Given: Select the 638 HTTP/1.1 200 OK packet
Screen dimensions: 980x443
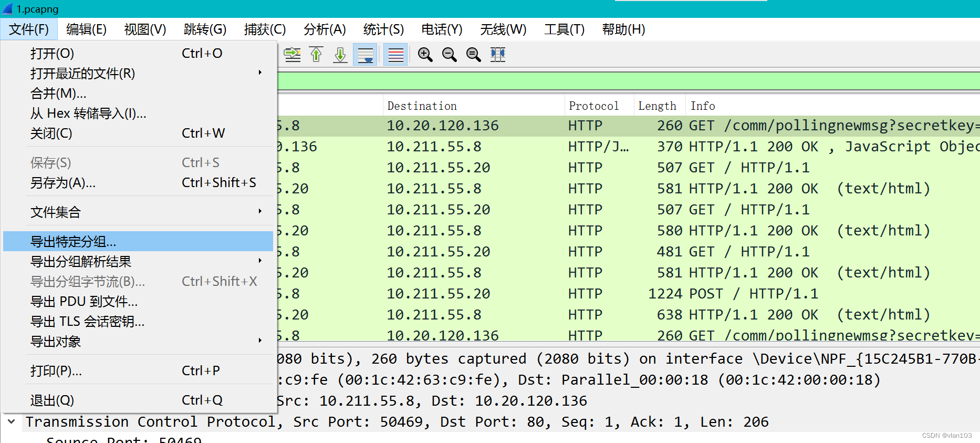Looking at the screenshot, I should 628,315.
